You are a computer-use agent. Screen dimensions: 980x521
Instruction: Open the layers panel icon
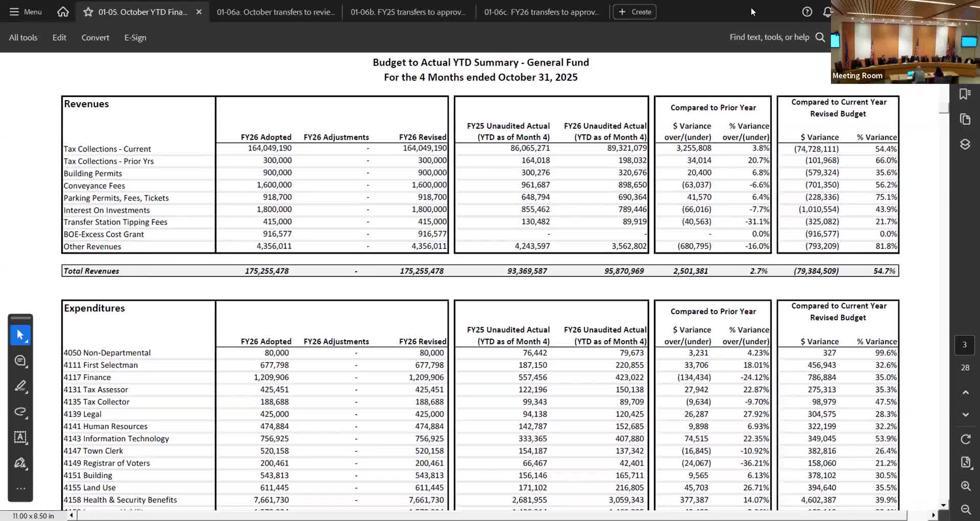coord(965,144)
